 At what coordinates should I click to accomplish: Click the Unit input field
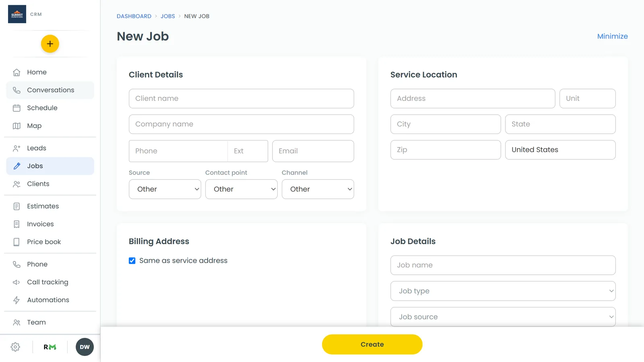point(588,99)
